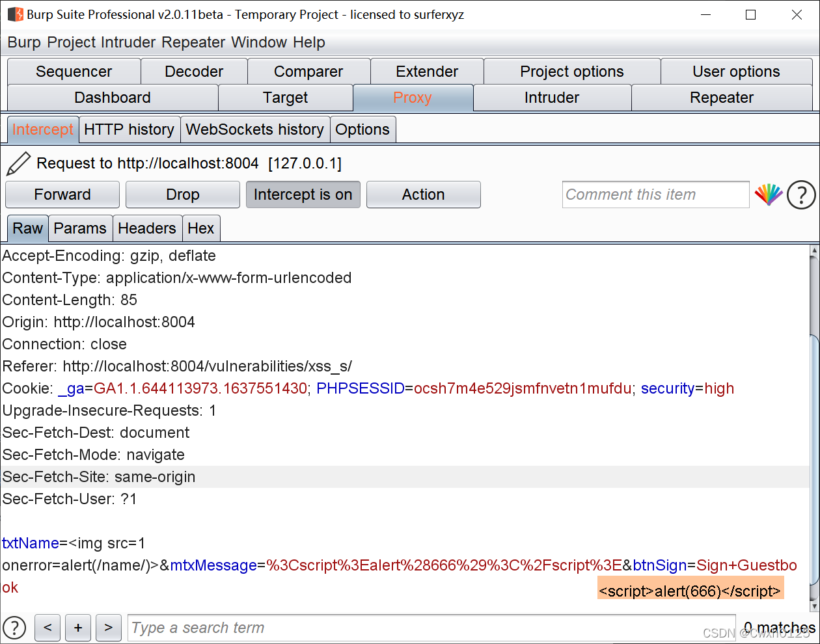The height and width of the screenshot is (644, 820).
Task: Select the Headers request view tab
Action: (x=147, y=228)
